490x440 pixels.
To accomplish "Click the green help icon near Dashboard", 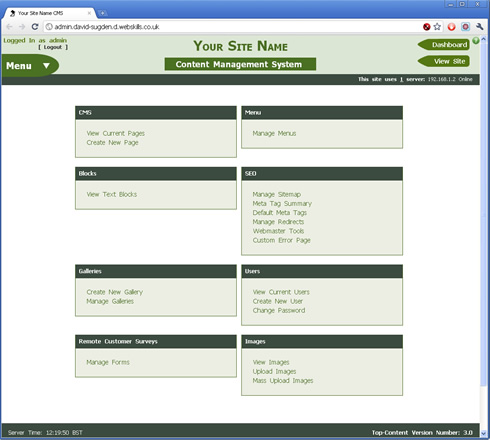I will pyautogui.click(x=476, y=41).
